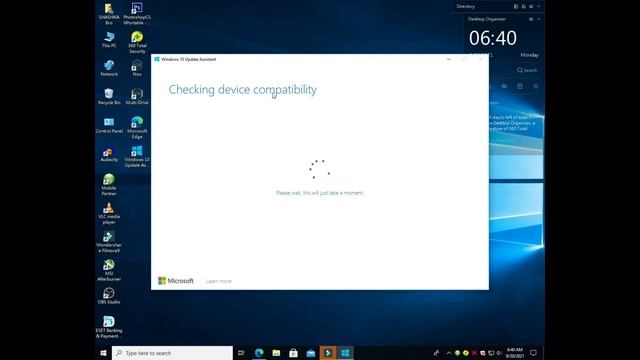Image resolution: width=640 pixels, height=360 pixels.
Task: Open the Nox desktop shortcut
Action: coord(137,68)
